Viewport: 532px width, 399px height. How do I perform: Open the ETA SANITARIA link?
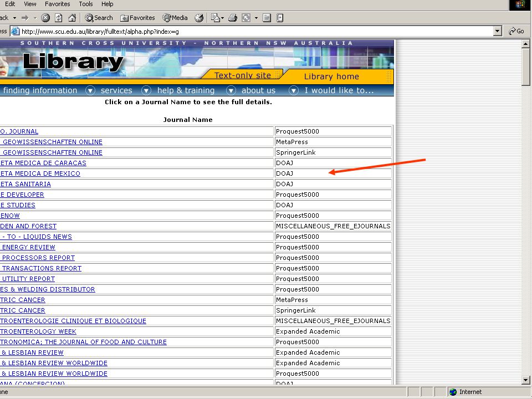(x=25, y=184)
